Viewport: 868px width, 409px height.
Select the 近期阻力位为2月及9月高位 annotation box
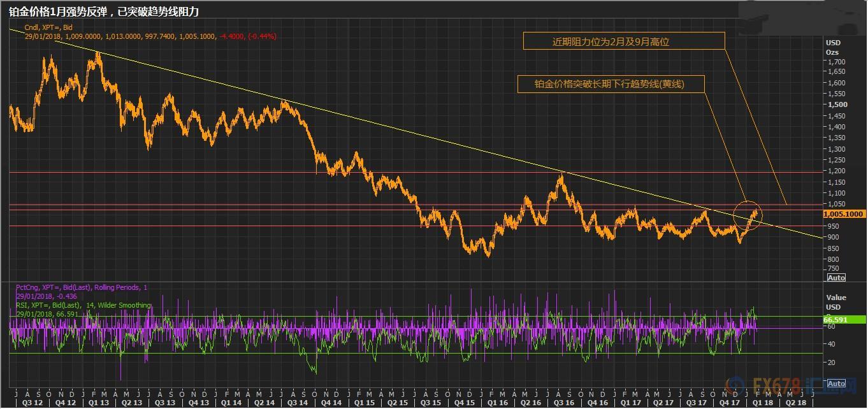(x=624, y=41)
